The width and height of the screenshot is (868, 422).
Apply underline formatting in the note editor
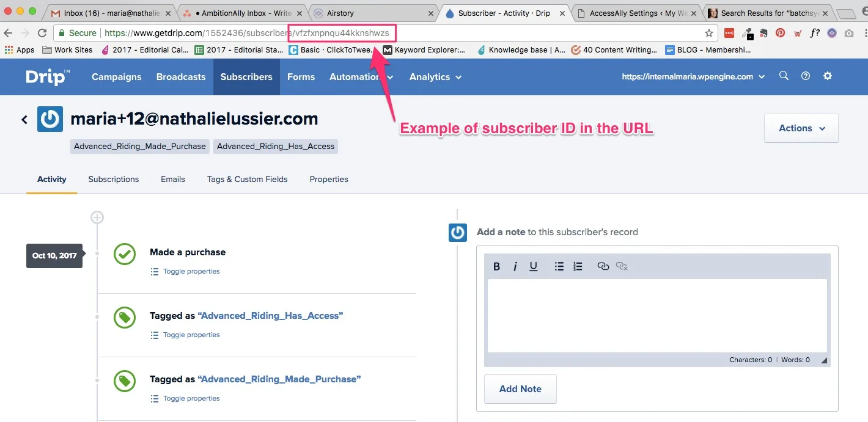(x=534, y=266)
